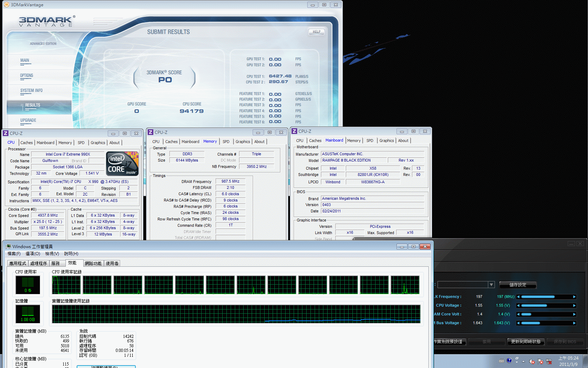The height and width of the screenshot is (368, 588).
Task: Click the CPU Voltage slider bar
Action: pyautogui.click(x=546, y=306)
